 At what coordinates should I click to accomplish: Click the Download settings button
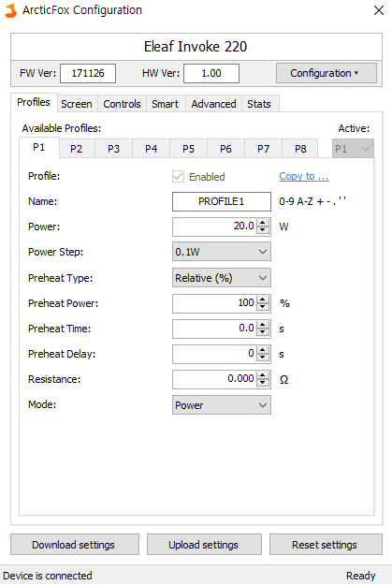[75, 545]
